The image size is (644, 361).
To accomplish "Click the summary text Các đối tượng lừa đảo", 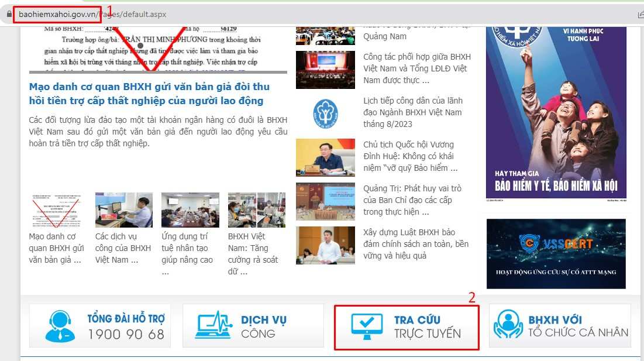I will point(158,132).
